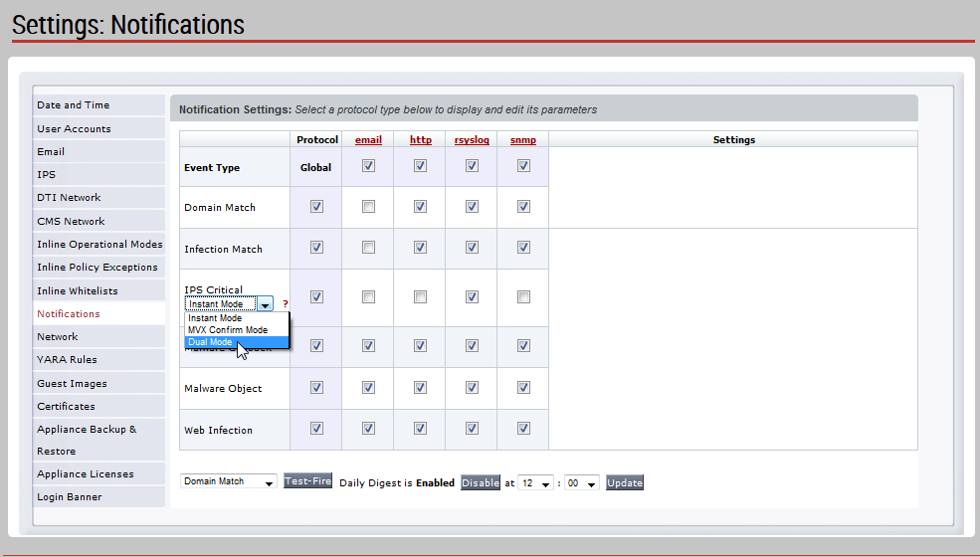980x557 pixels.
Task: Toggle Web Infection http checkbox
Action: coord(421,429)
